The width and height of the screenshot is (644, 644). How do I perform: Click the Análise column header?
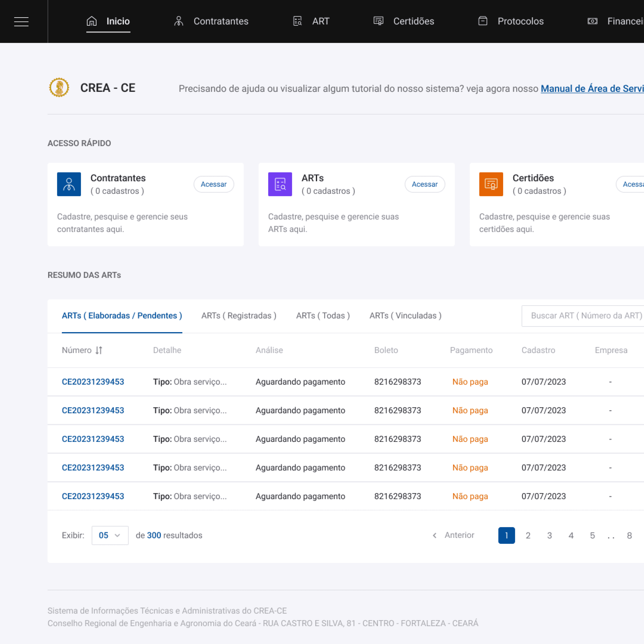(x=269, y=350)
